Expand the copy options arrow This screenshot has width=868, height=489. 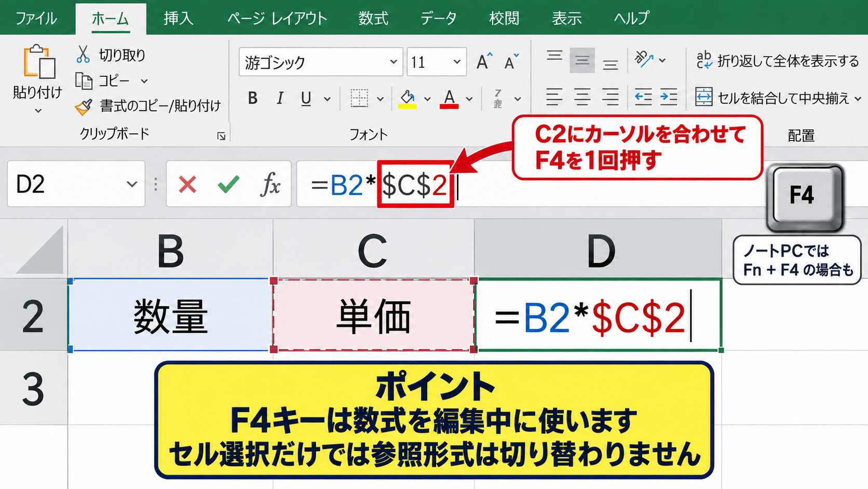144,81
